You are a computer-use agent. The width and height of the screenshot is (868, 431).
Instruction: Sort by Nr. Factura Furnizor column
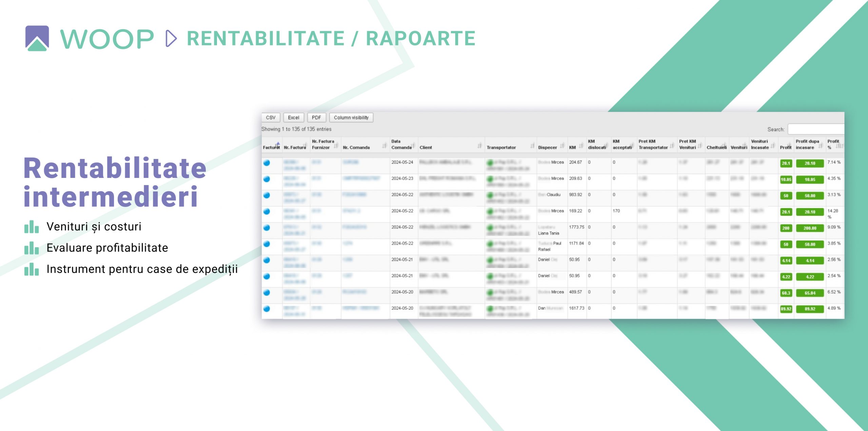[x=325, y=145]
